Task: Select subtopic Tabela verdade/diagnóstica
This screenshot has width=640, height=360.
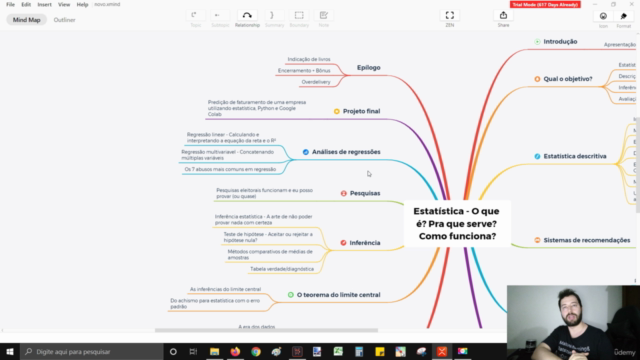Action: coord(282,269)
